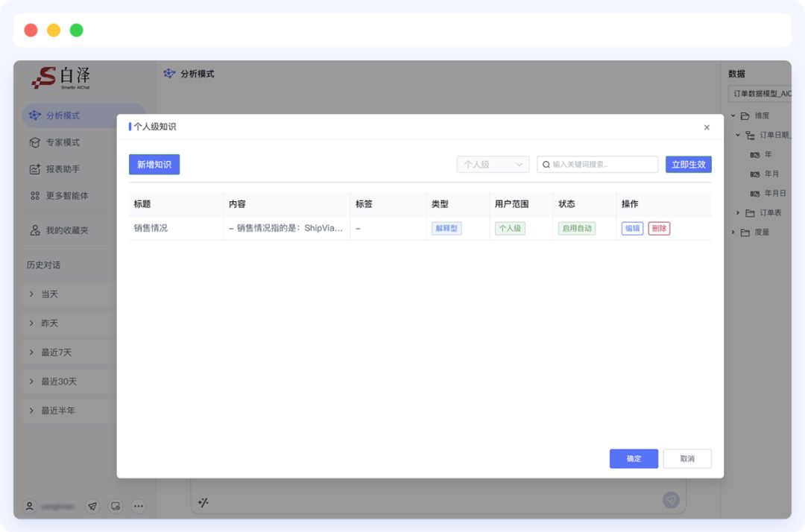Click 编辑 for the 销售情况 row

pos(633,228)
